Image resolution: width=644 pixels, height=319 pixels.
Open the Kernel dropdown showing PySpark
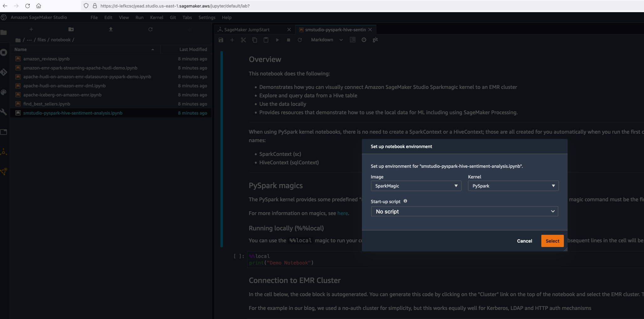click(513, 186)
